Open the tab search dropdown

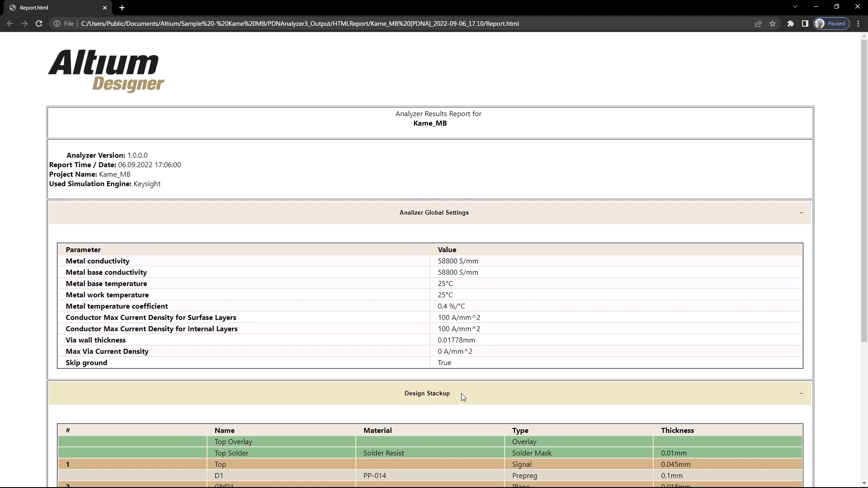pos(795,7)
